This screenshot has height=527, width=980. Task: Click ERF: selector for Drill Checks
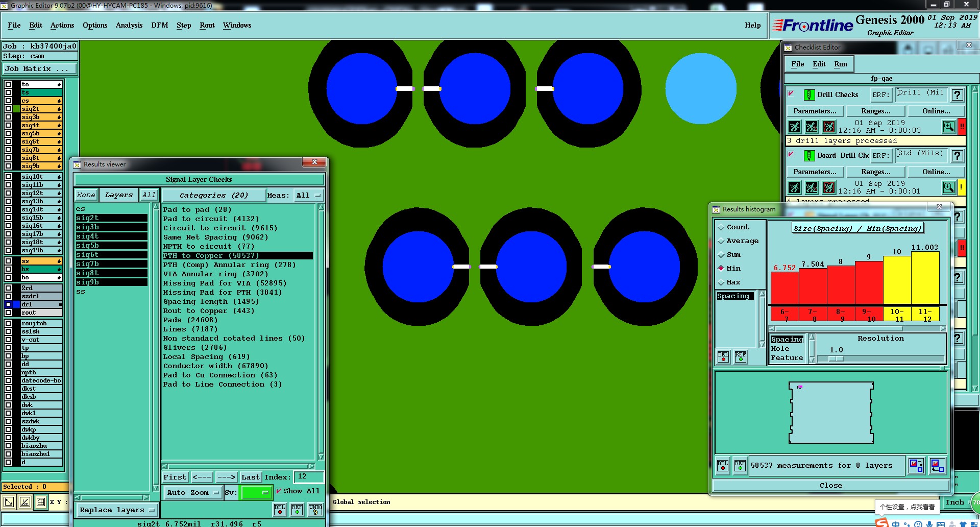[x=881, y=95]
